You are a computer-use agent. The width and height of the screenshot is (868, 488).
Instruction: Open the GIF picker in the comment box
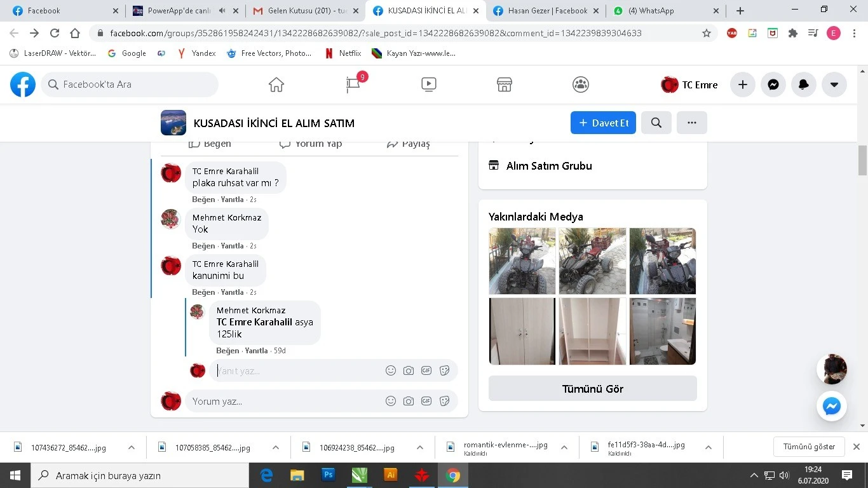click(x=426, y=401)
